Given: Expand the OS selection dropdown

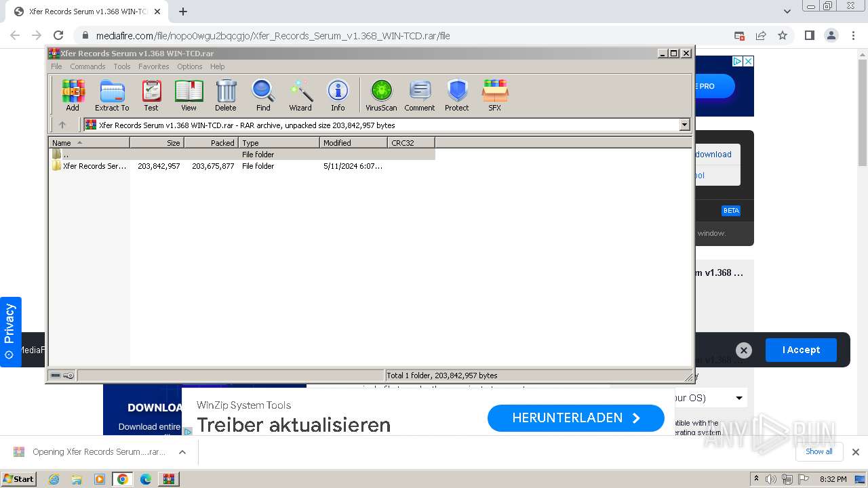Looking at the screenshot, I should tap(739, 398).
